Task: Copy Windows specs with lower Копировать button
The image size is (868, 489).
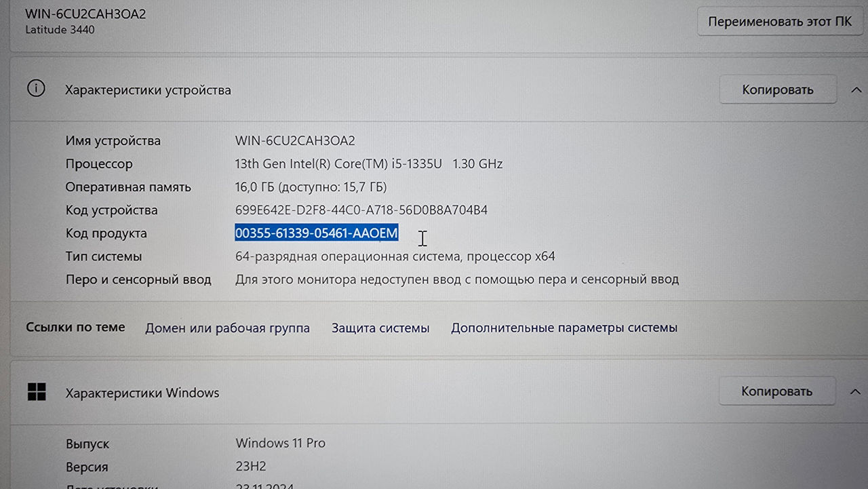Action: tap(776, 391)
